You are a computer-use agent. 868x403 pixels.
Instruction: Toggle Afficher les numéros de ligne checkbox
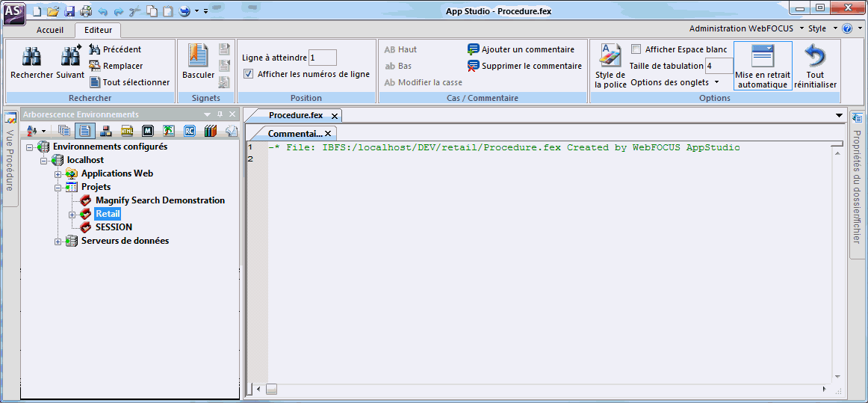pyautogui.click(x=248, y=74)
